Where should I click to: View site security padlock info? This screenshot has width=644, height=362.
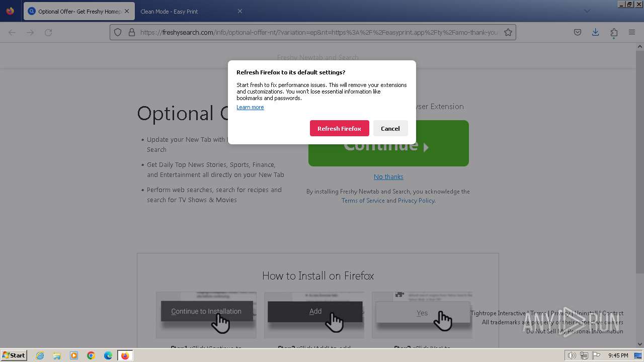coord(131,32)
